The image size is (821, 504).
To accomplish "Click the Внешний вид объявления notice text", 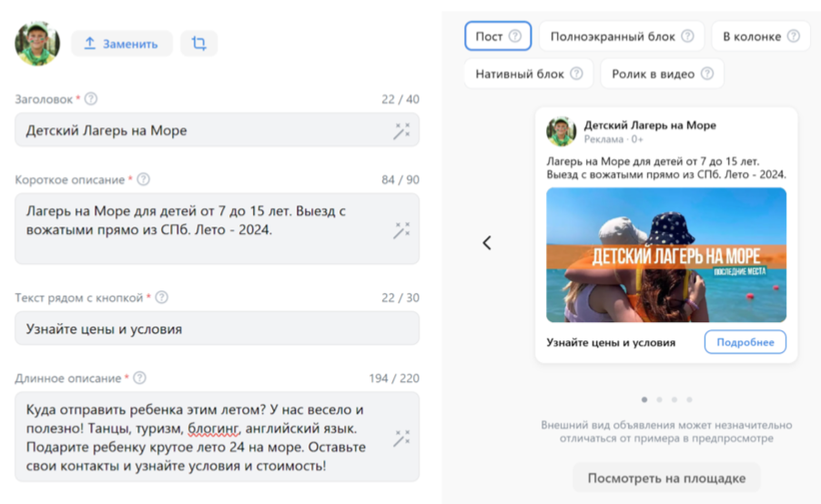I will click(x=666, y=431).
